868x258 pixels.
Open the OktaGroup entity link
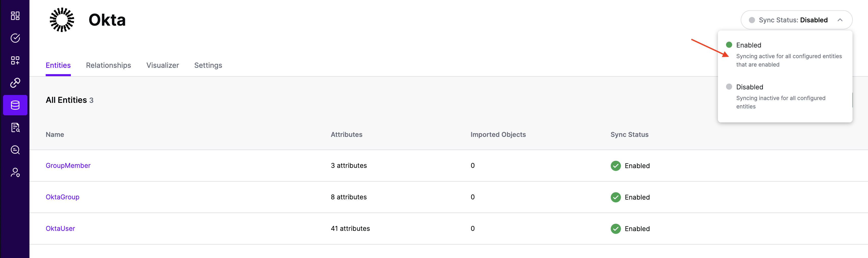62,197
